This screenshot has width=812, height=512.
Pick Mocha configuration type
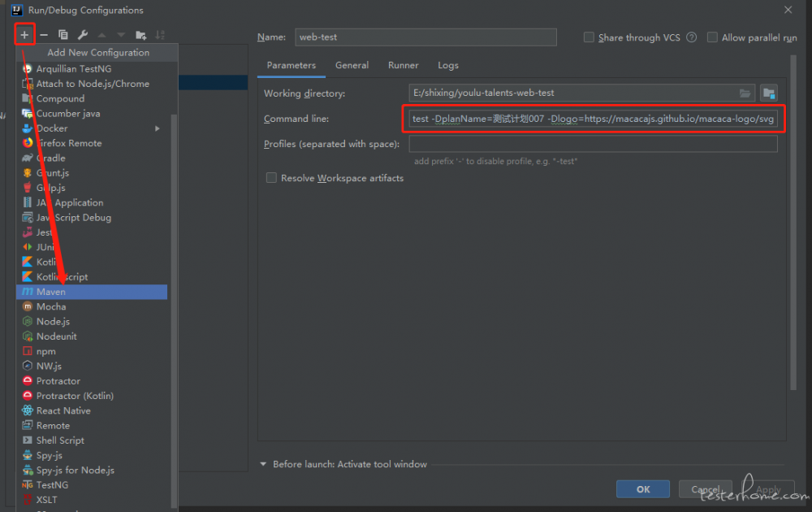tap(92, 306)
